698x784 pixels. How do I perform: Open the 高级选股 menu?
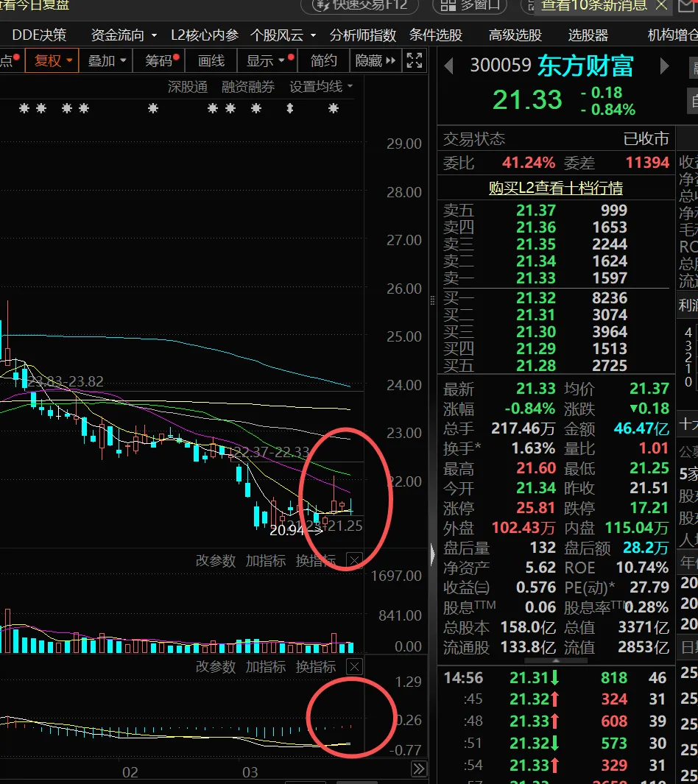(515, 35)
